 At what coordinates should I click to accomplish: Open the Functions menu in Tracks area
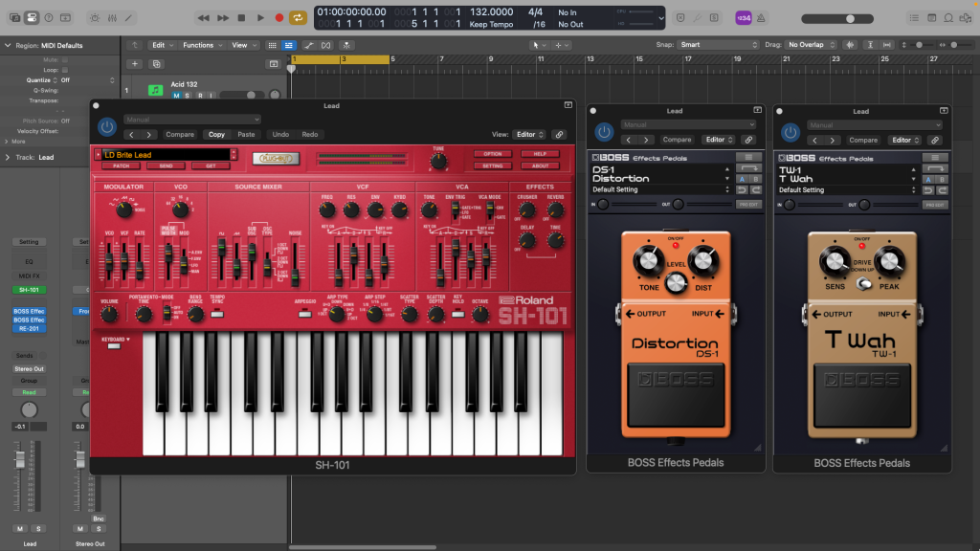click(203, 45)
